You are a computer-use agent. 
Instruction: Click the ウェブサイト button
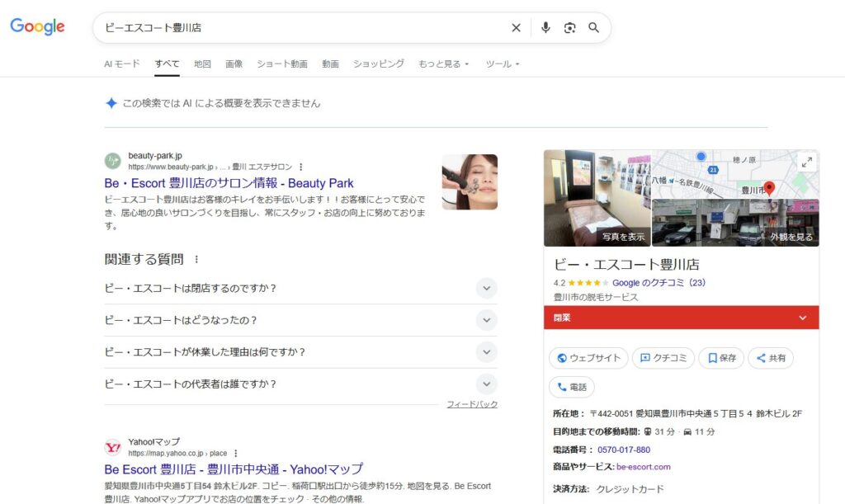(x=588, y=358)
